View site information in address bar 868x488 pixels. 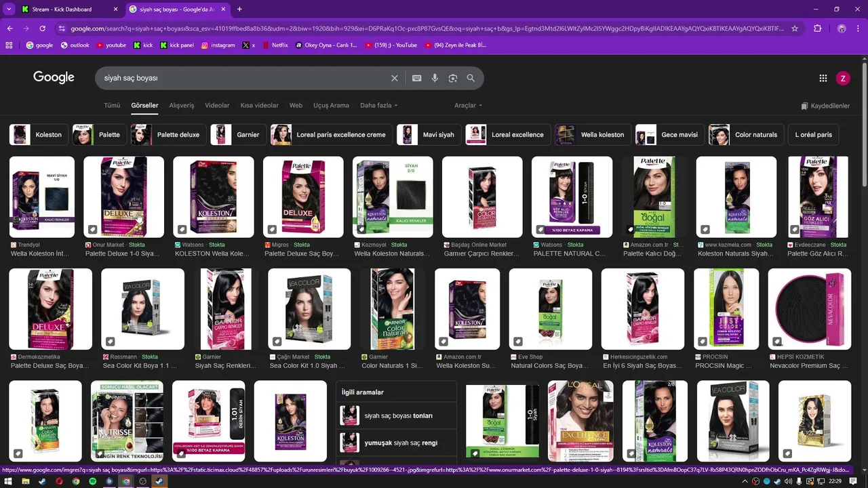click(62, 28)
